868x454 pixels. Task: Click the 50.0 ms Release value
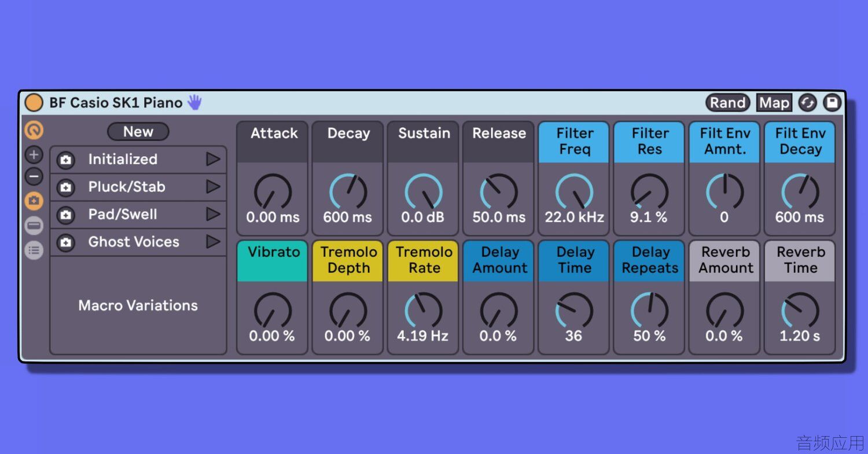[499, 217]
